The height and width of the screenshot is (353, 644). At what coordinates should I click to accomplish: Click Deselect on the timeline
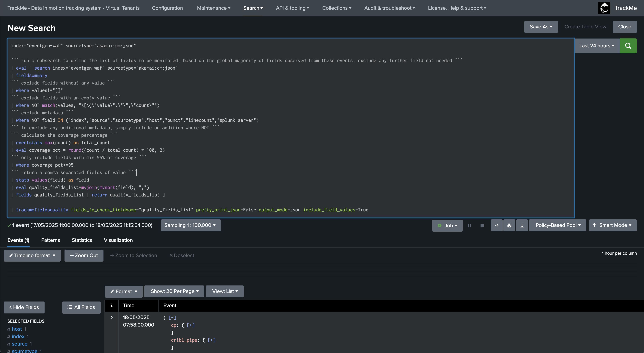pos(182,255)
